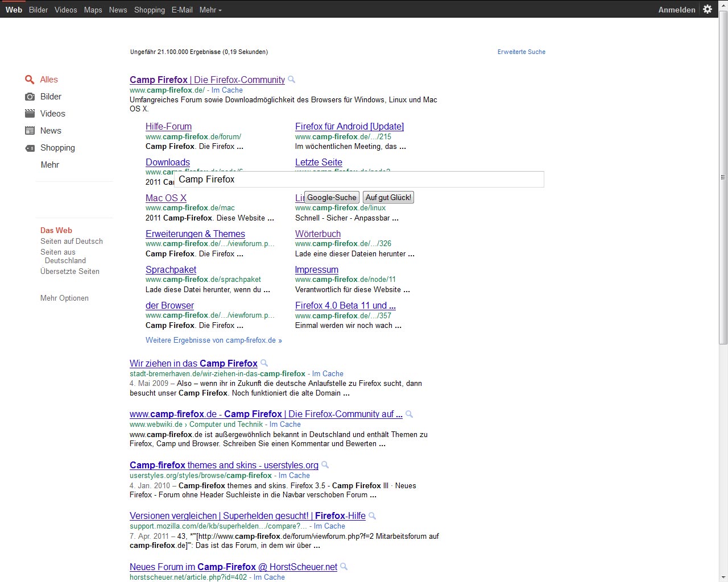Viewport: 728px width, 582px height.
Task: Open 'Versionen vergleichen | Superhelden gesucht!' result
Action: pos(247,516)
